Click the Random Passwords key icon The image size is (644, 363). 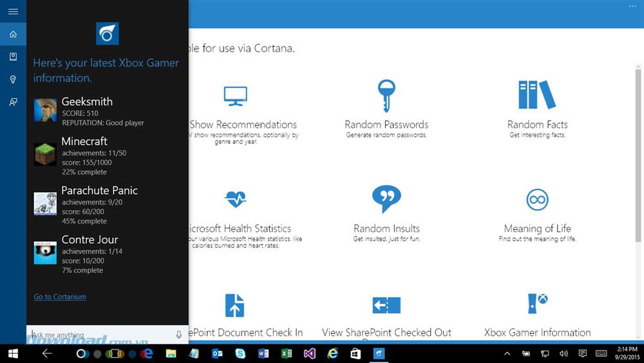[386, 95]
